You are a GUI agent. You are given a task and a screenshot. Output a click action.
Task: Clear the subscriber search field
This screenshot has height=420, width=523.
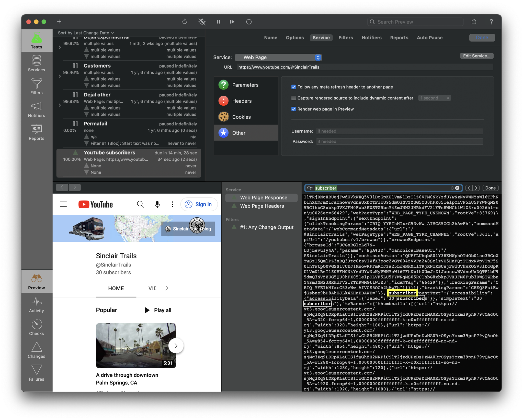point(457,188)
